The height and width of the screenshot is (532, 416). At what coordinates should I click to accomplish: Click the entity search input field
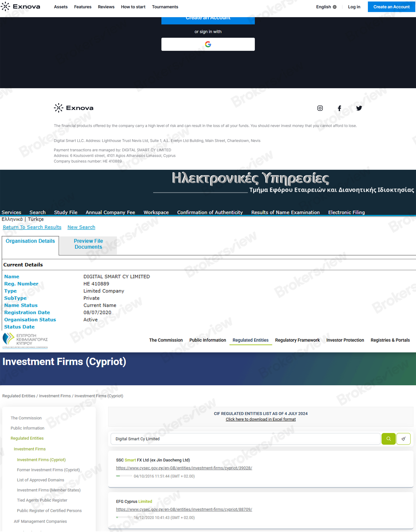(245, 439)
